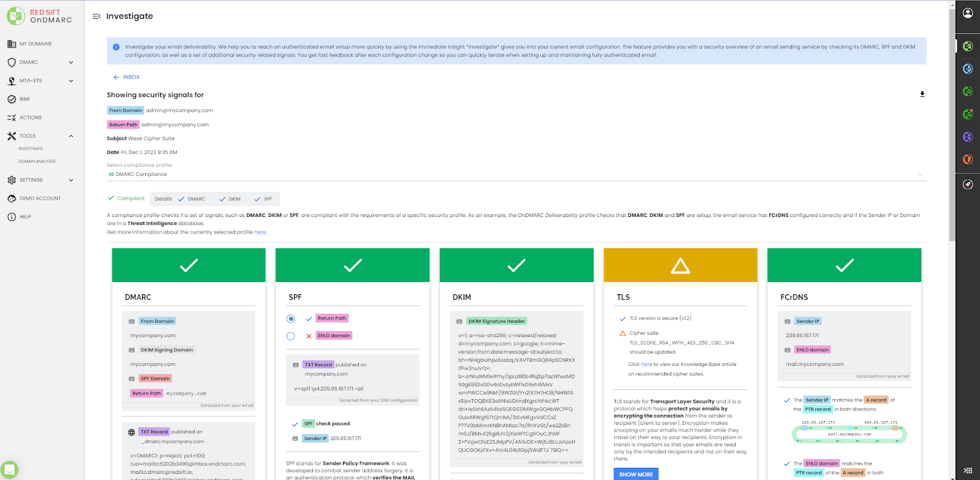Select the highlighted OnDMARC app icon in the right rail
The height and width of the screenshot is (480, 980).
pyautogui.click(x=968, y=46)
